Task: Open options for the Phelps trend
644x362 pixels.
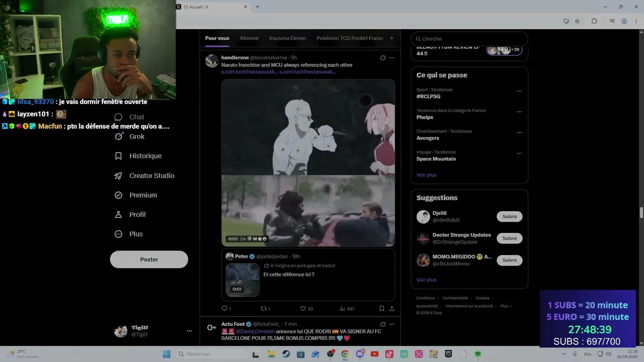Action: coord(519,112)
